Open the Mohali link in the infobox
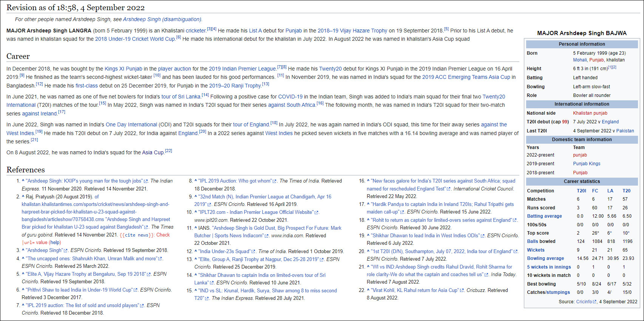The image size is (644, 321). click(580, 60)
